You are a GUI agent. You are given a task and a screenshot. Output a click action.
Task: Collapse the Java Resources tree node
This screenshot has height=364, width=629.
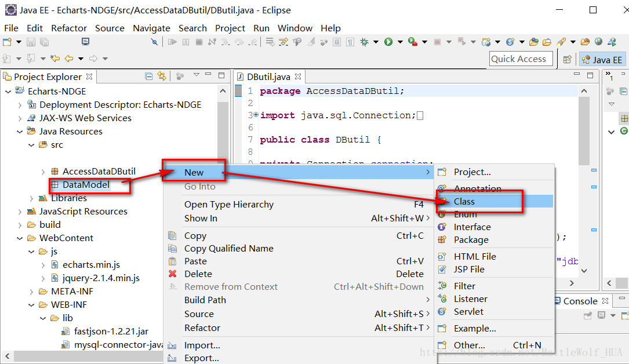20,132
